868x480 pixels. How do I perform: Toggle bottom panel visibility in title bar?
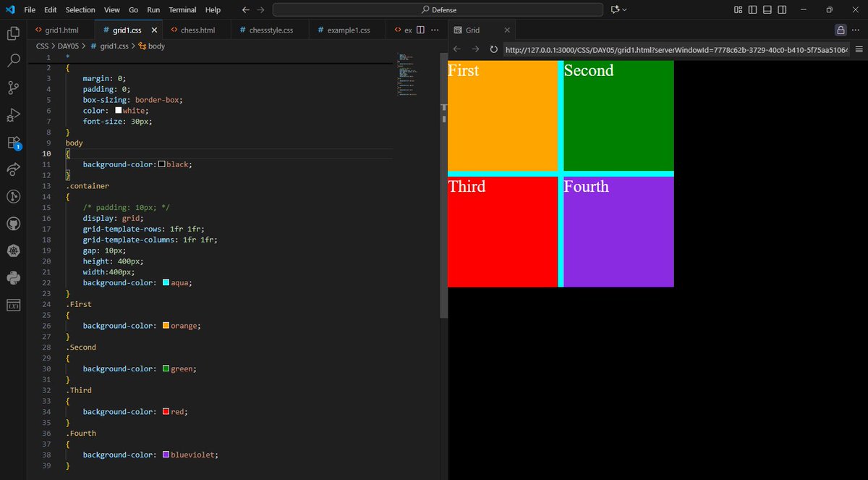tap(768, 9)
